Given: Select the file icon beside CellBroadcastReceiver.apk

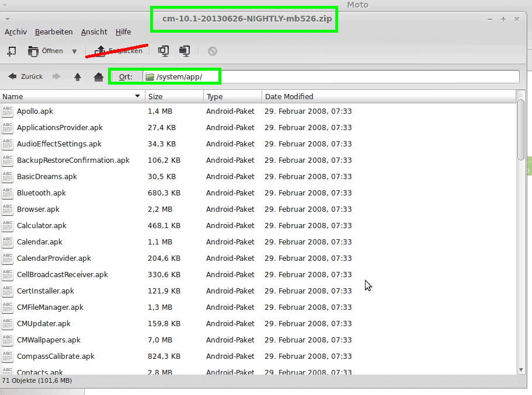Looking at the screenshot, I should (8, 275).
